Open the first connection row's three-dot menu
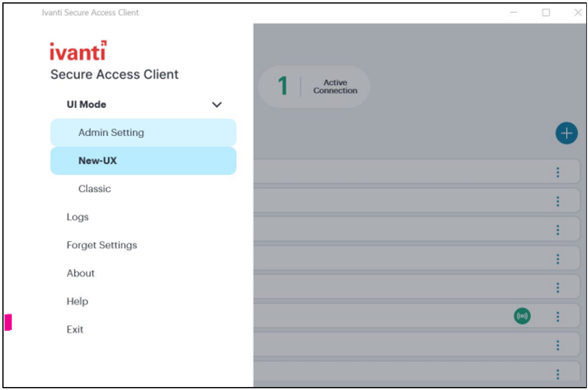 coord(557,173)
